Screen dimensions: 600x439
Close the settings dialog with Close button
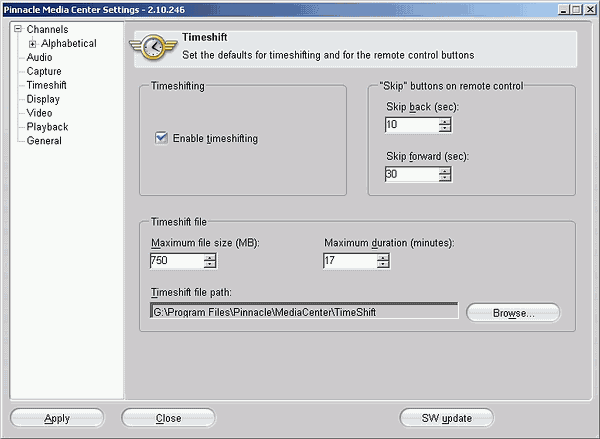168,418
